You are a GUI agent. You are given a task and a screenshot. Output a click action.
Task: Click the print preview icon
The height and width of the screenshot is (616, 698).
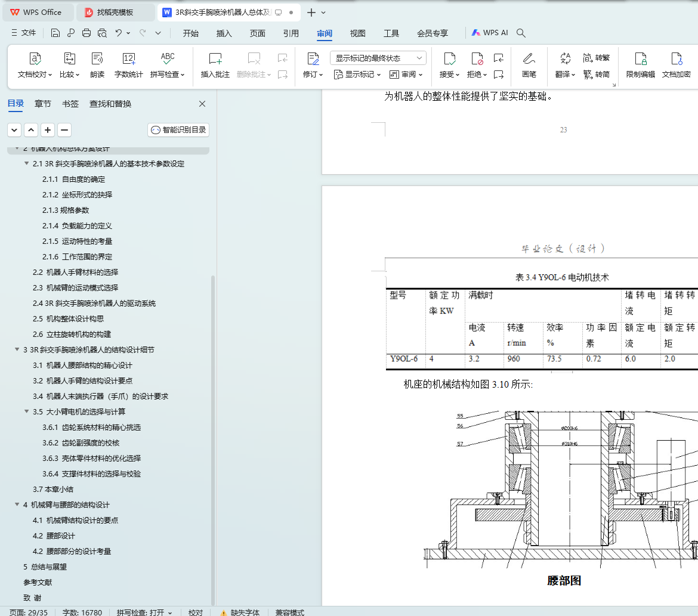tap(103, 33)
